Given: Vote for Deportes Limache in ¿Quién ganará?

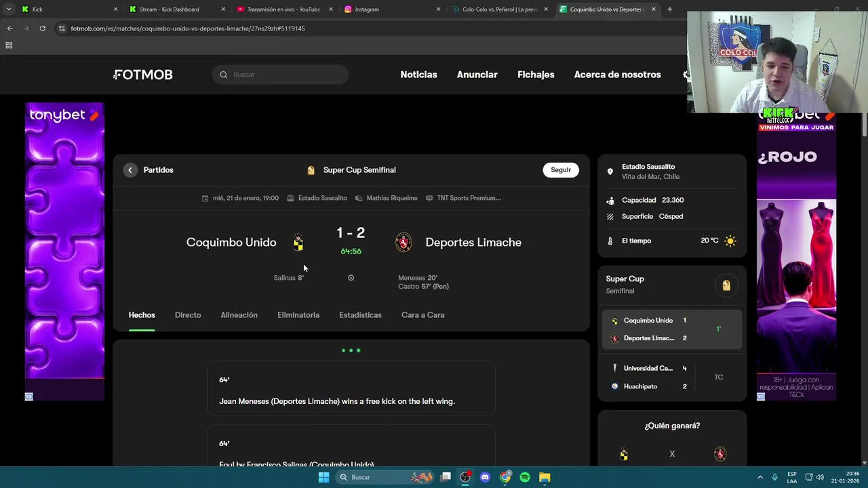Looking at the screenshot, I should (x=720, y=454).
